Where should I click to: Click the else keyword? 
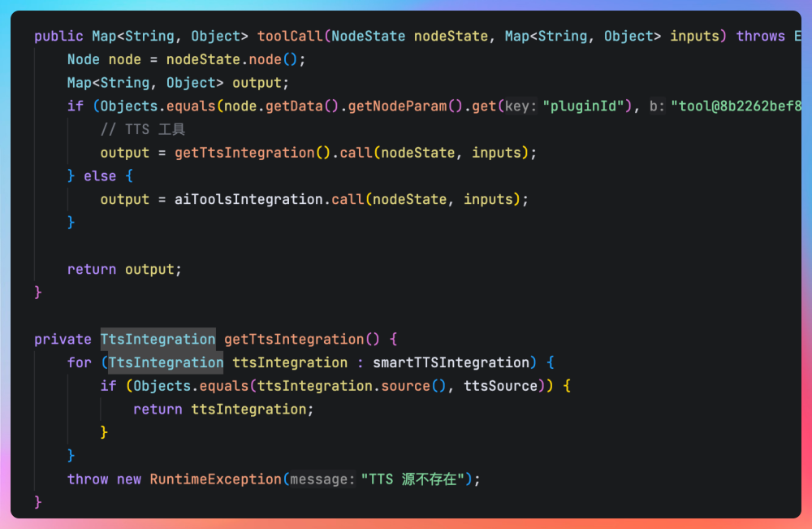click(x=100, y=176)
